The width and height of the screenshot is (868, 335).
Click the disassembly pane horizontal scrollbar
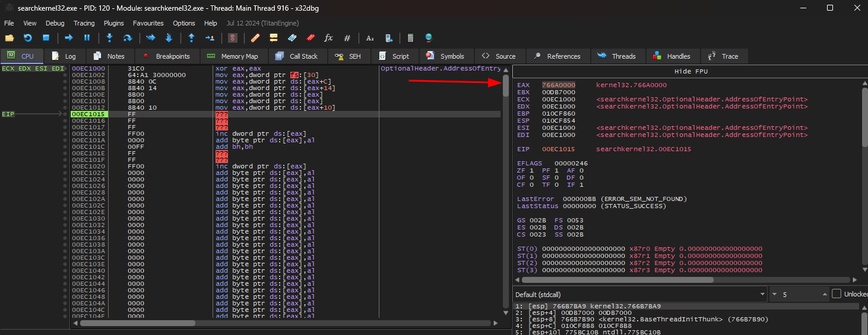pyautogui.click(x=138, y=323)
